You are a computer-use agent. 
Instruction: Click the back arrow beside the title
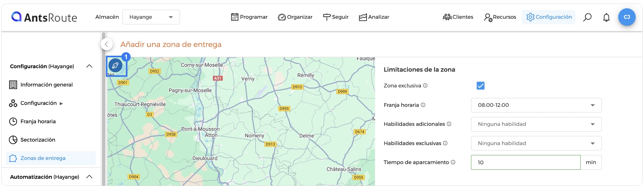click(x=107, y=44)
